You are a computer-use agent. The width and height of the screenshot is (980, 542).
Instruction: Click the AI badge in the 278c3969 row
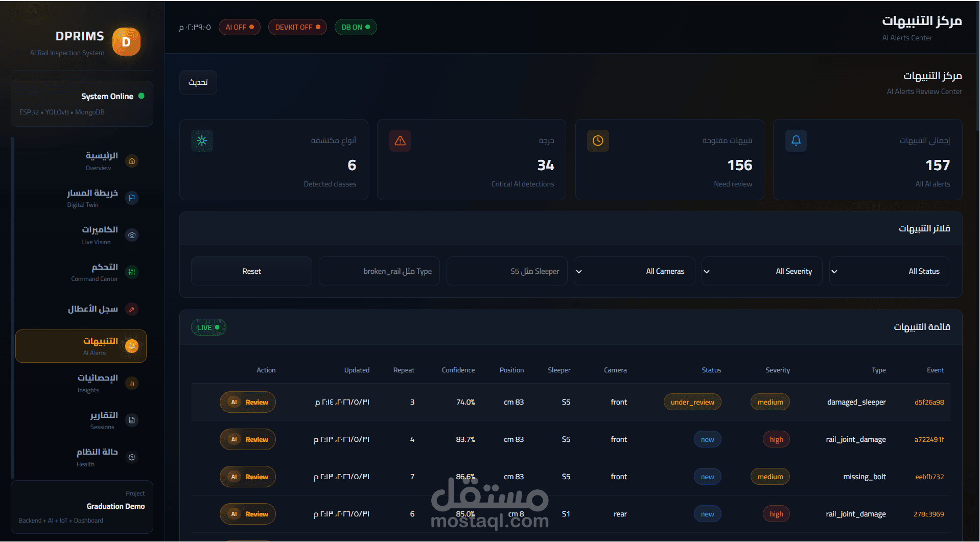point(234,514)
